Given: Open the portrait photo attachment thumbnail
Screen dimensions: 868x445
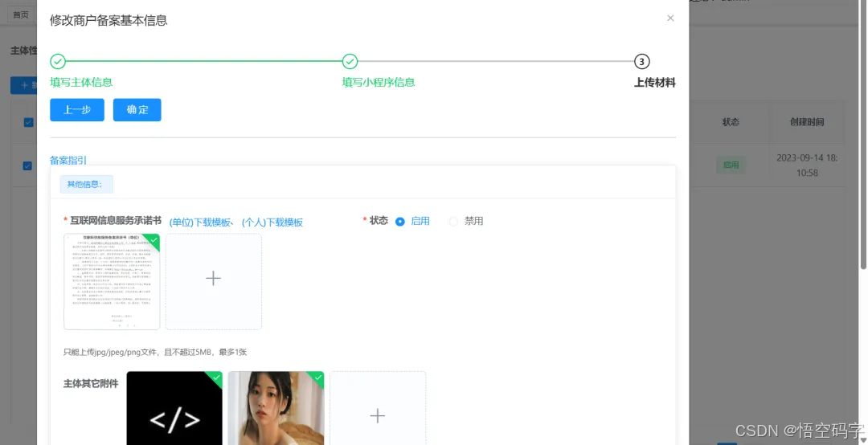Looking at the screenshot, I should 276,408.
